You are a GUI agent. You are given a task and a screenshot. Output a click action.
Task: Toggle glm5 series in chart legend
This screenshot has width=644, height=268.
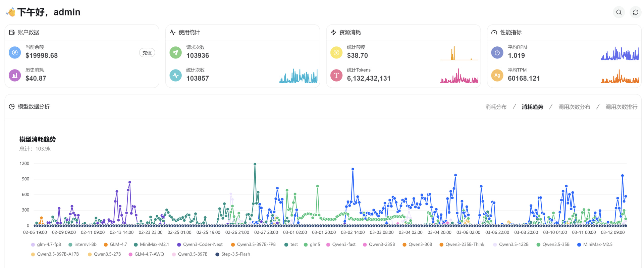(312, 244)
